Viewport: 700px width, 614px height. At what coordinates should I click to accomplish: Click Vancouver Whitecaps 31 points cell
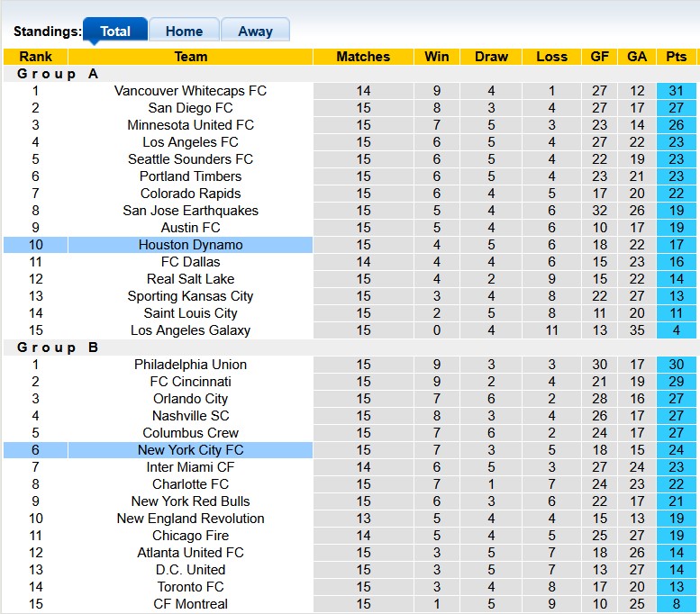pos(676,91)
